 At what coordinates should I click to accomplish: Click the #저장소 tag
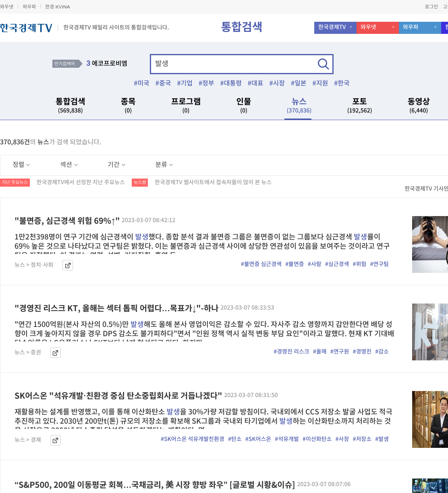pos(362,439)
